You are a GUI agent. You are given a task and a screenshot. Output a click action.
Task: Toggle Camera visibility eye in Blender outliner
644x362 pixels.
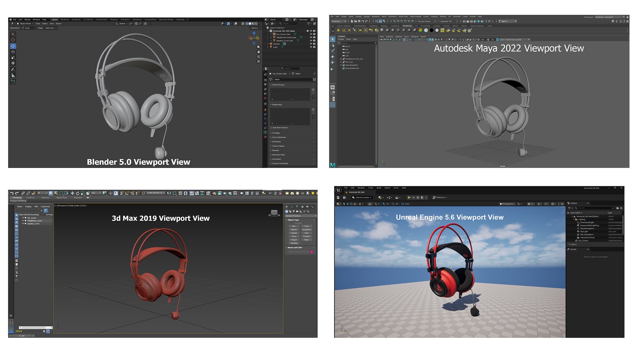pyautogui.click(x=311, y=44)
